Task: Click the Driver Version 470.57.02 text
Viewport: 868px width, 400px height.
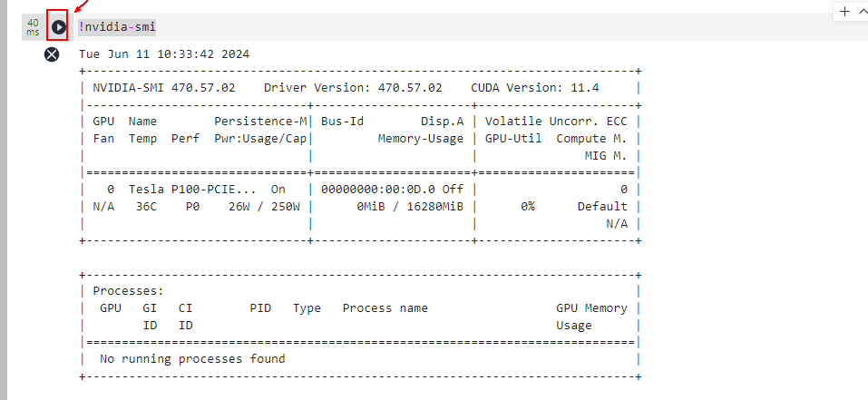Action: coord(353,88)
